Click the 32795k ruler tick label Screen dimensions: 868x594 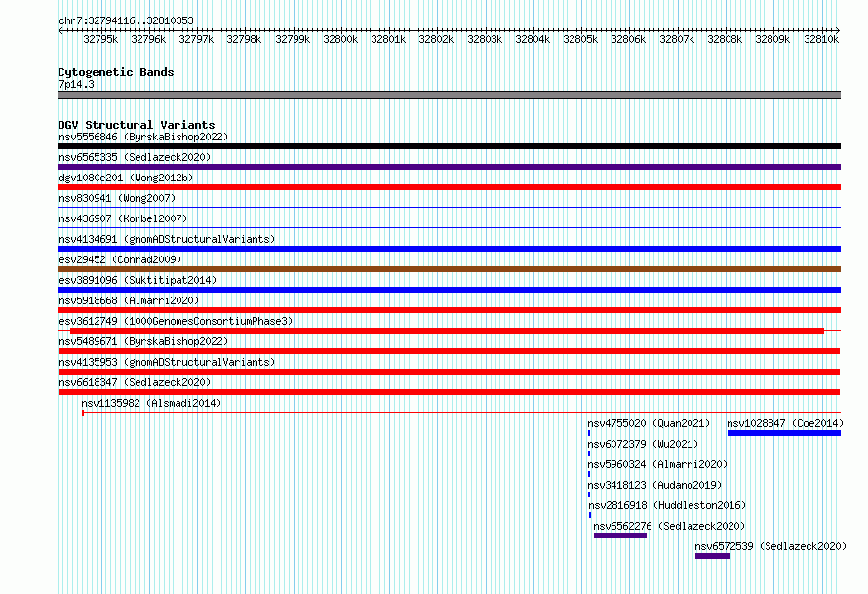[x=100, y=39]
